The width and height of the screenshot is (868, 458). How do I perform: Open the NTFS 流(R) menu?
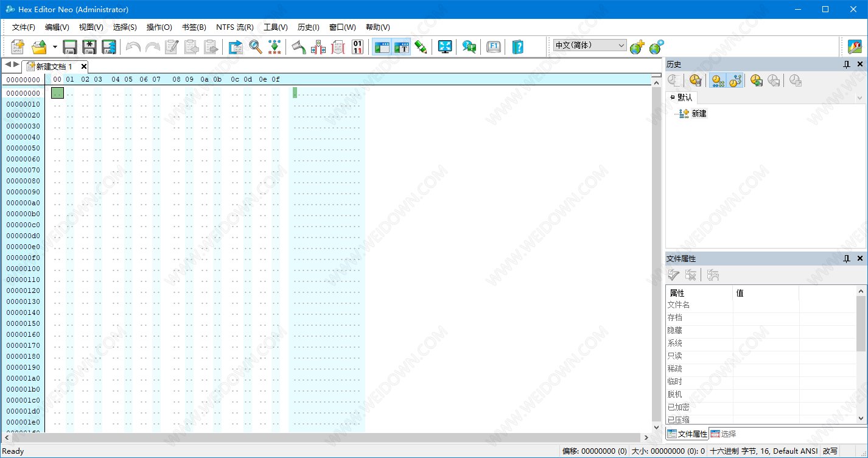tap(235, 27)
